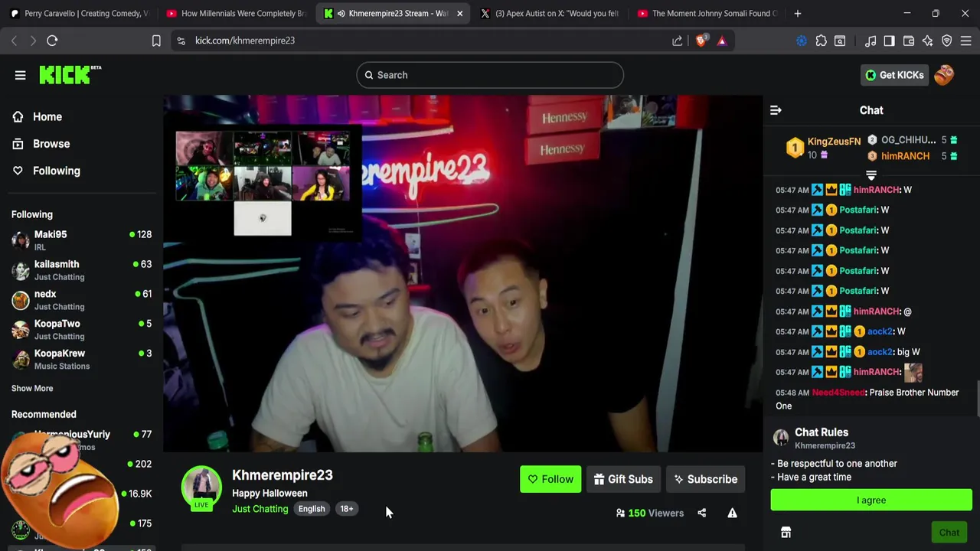Click the emote image in himRANCH's message

913,372
